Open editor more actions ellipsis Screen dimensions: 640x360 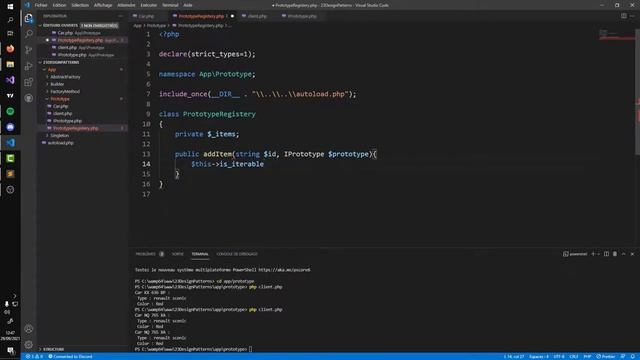[x=632, y=16]
